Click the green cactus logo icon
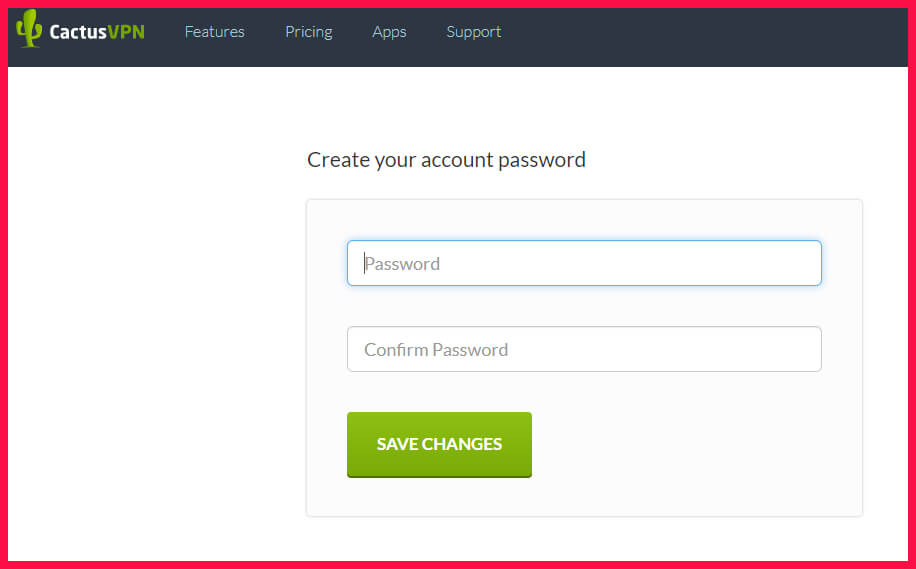This screenshot has height=569, width=916. (x=29, y=30)
